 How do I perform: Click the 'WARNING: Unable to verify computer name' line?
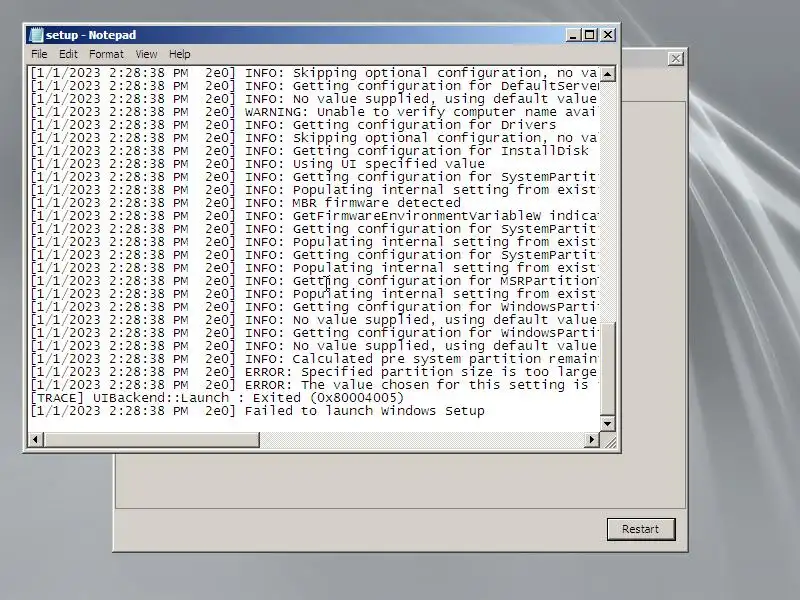point(314,112)
